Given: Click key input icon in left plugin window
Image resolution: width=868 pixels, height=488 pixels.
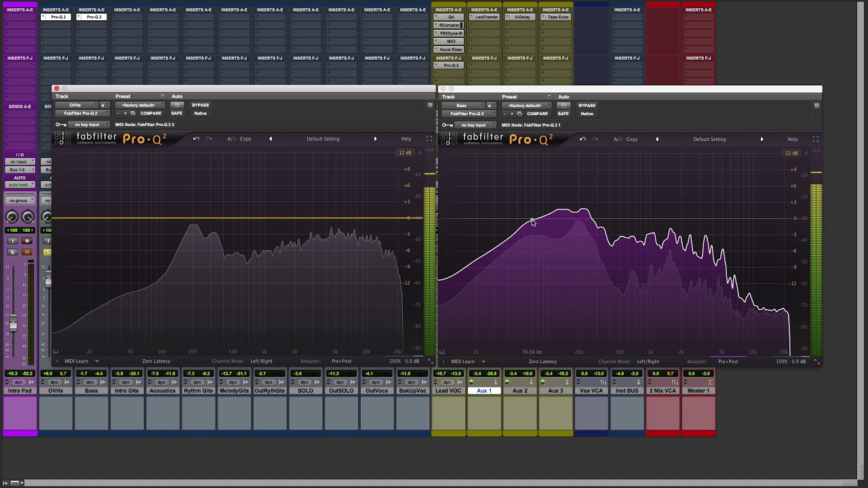Looking at the screenshot, I should pos(60,125).
